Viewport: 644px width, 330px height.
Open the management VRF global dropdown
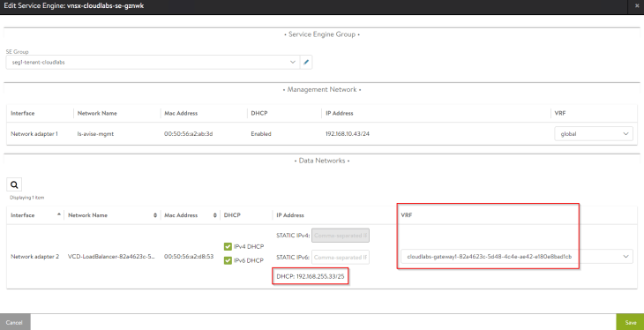[x=594, y=133]
